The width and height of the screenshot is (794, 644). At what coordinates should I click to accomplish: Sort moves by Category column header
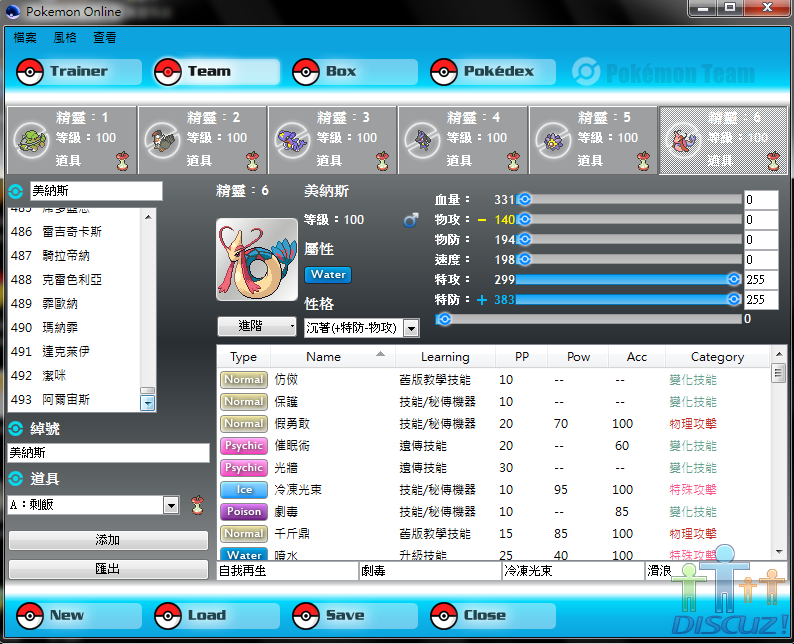pos(717,357)
